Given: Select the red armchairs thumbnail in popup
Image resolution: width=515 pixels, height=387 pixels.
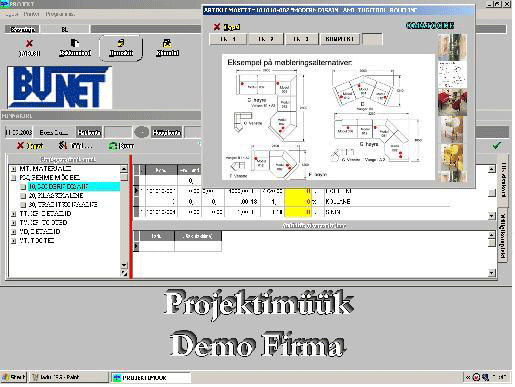Looking at the screenshot, I should click(x=452, y=102).
